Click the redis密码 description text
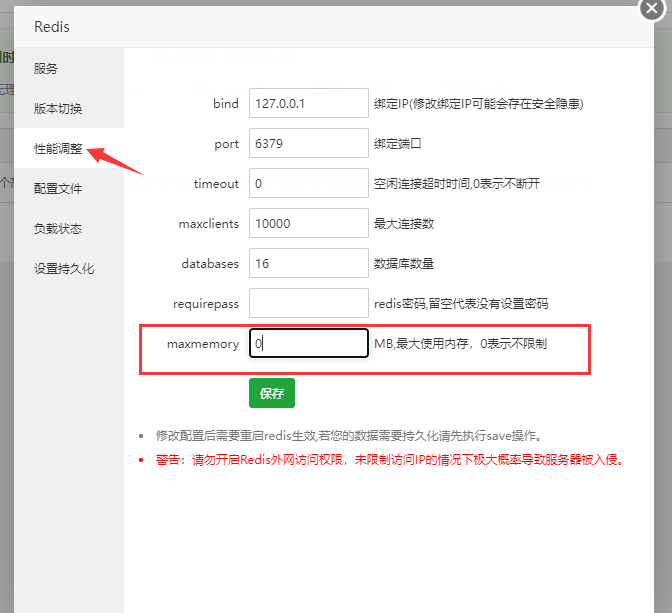 461,303
